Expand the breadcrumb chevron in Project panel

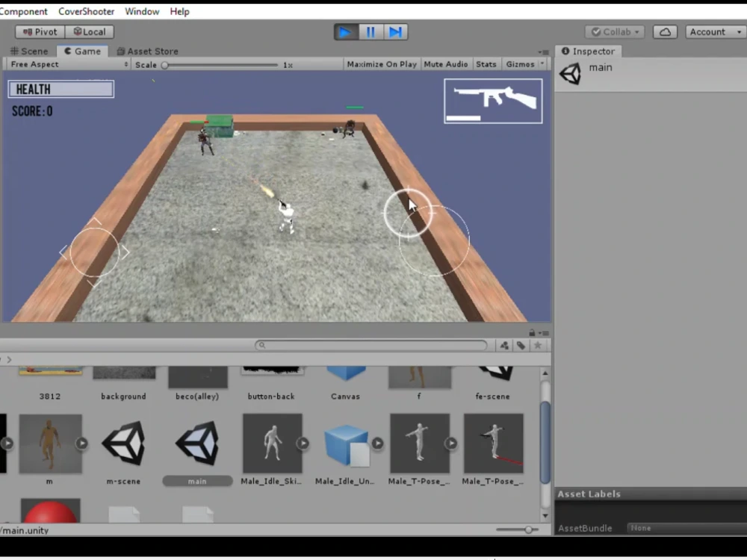pyautogui.click(x=9, y=360)
